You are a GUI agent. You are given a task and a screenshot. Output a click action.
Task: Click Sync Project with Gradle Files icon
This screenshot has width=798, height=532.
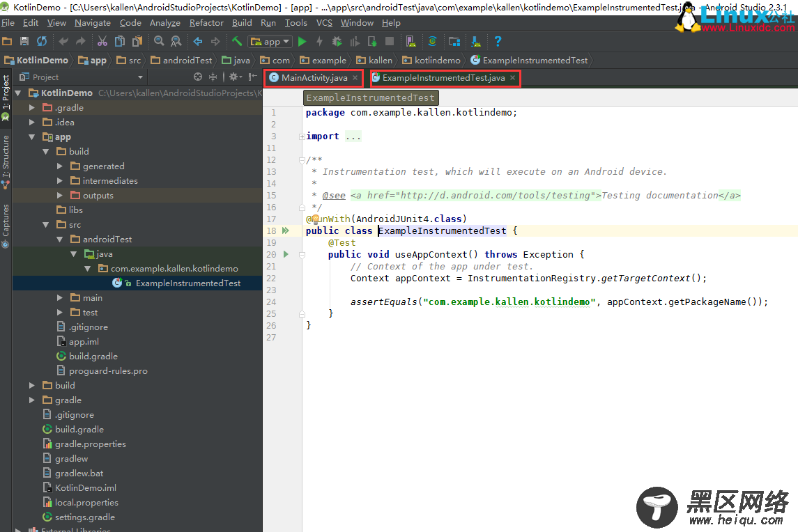pyautogui.click(x=433, y=41)
